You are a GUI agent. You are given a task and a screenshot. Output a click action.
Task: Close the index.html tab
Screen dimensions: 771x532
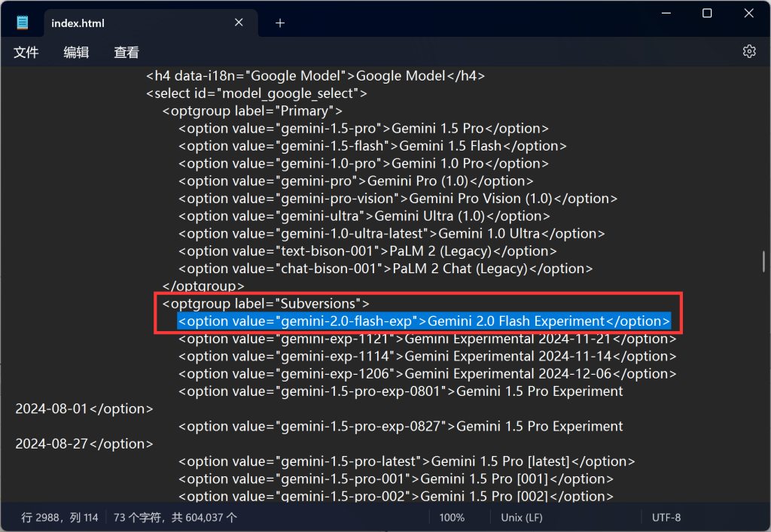(239, 23)
